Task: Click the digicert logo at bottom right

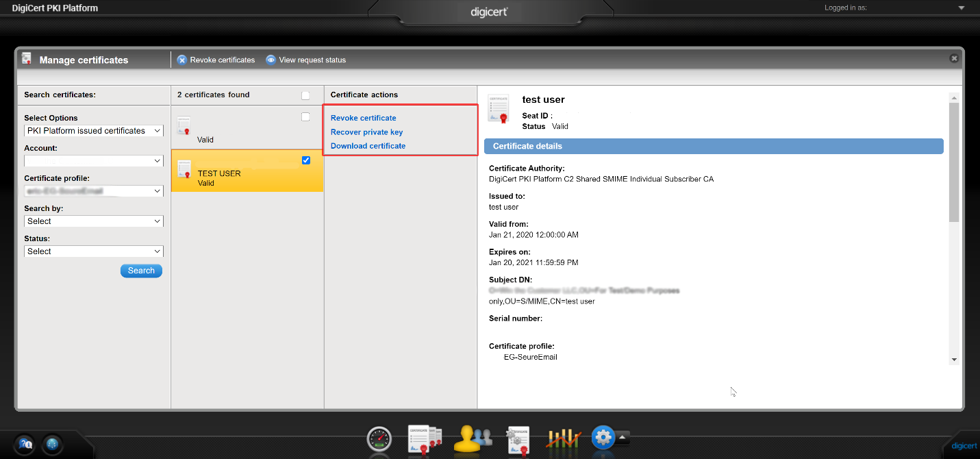Action: click(x=964, y=446)
